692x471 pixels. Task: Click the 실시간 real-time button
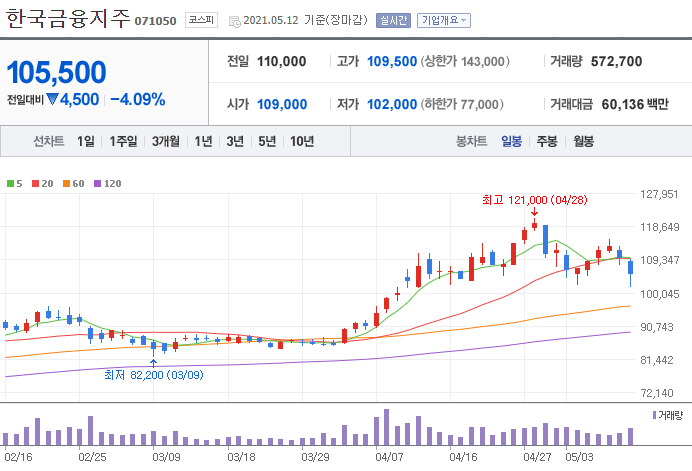pyautogui.click(x=393, y=20)
